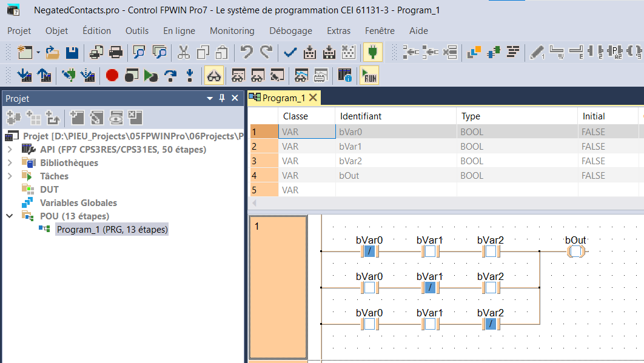Screen dimensions: 644x363
Task: Expand the Bibliothèques tree node
Action: pyautogui.click(x=10, y=163)
